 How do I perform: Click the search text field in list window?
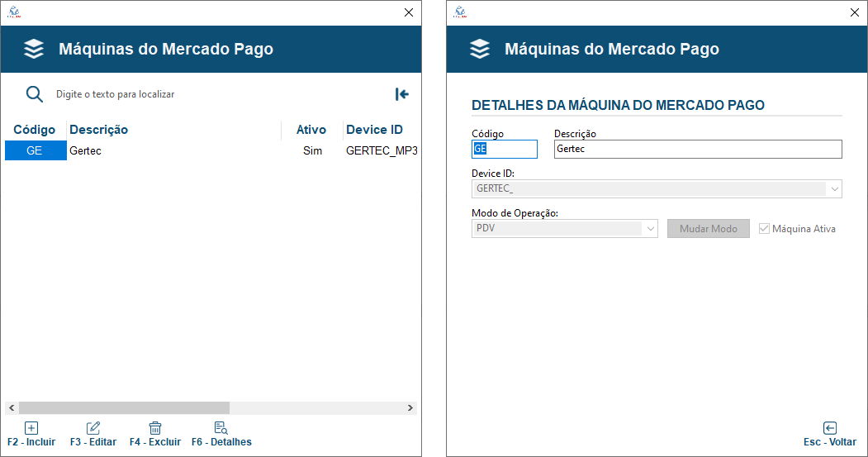tap(221, 94)
